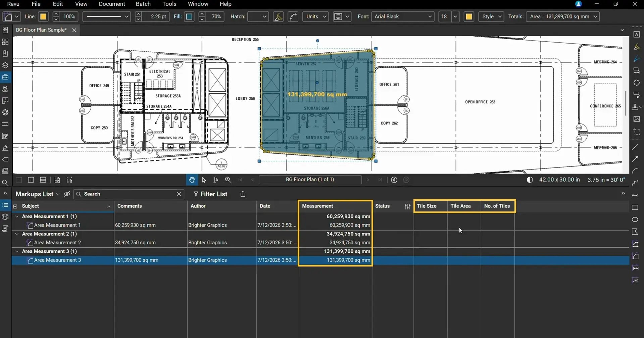Clear the markups Search field
The height and width of the screenshot is (338, 644).
(x=179, y=194)
